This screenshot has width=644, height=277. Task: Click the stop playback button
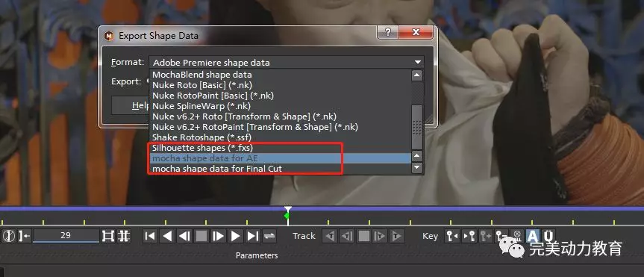click(201, 236)
